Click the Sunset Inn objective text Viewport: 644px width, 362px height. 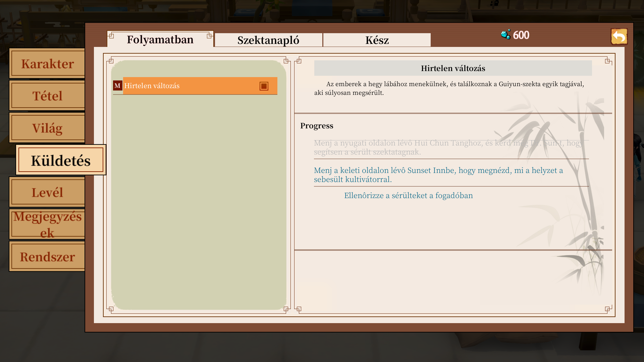[438, 175]
